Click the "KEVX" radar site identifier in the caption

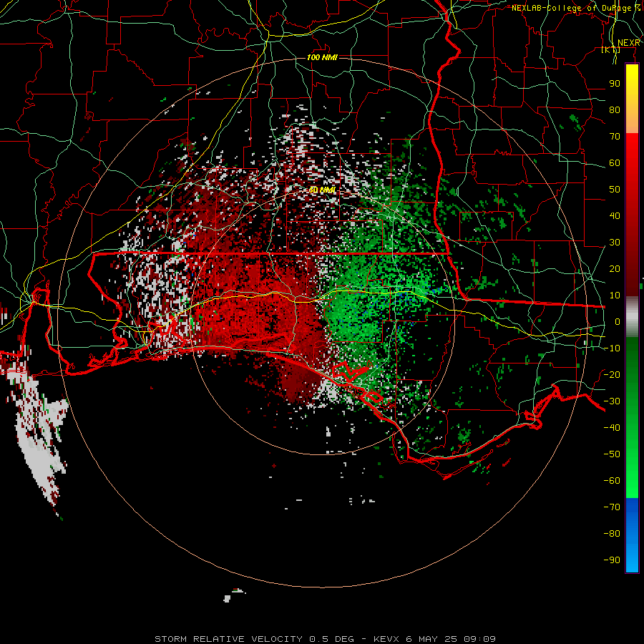click(x=386, y=639)
